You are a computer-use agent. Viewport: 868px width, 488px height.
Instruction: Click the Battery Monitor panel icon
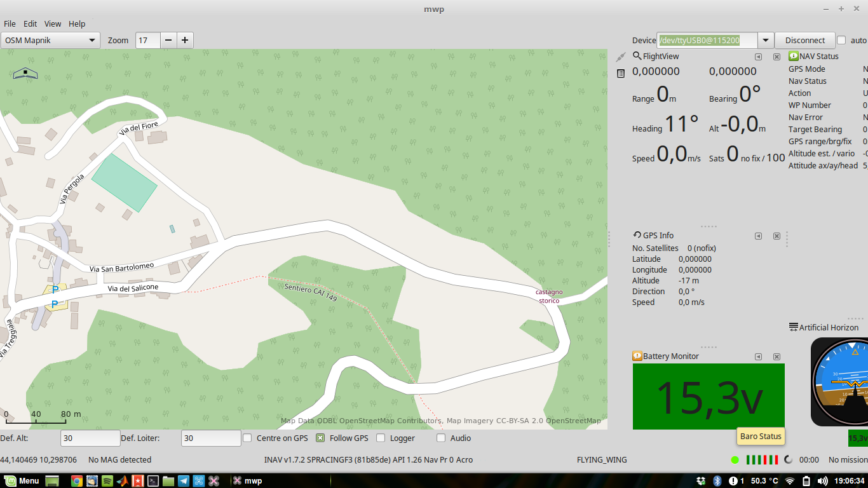tap(637, 356)
